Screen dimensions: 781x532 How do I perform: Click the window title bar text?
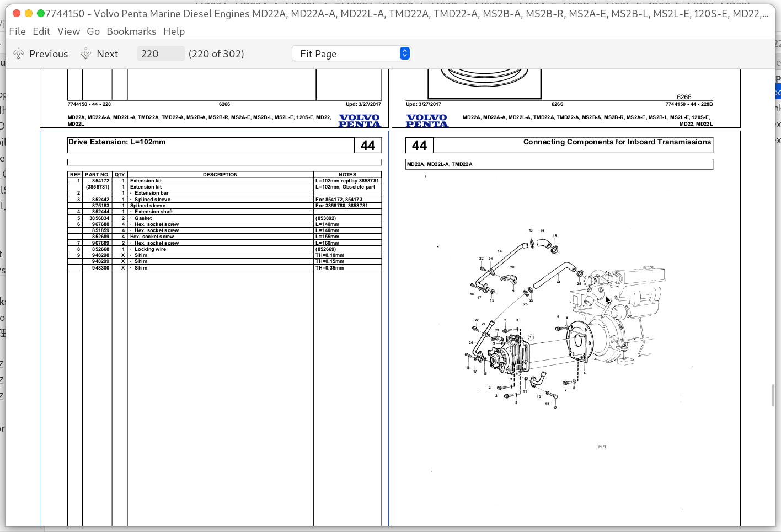(x=407, y=13)
